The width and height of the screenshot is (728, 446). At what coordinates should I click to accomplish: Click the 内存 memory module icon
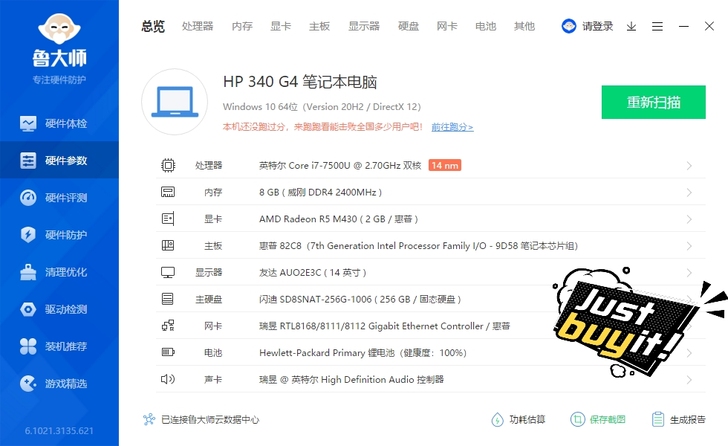(168, 192)
